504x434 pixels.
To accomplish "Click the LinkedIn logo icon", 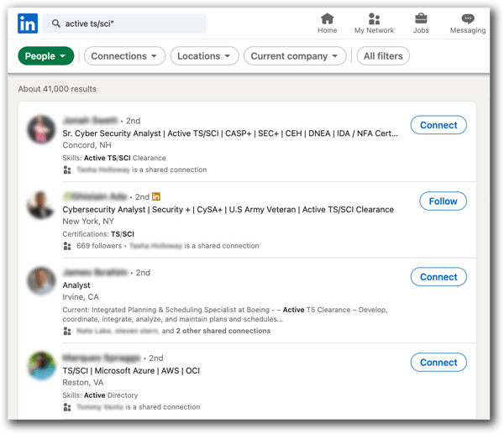I will (28, 24).
